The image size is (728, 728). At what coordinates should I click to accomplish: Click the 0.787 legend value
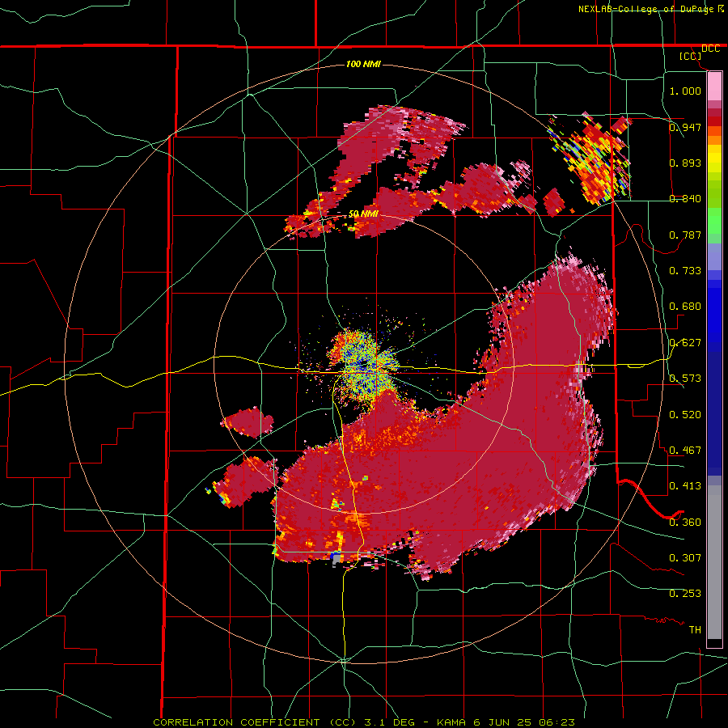pos(685,235)
